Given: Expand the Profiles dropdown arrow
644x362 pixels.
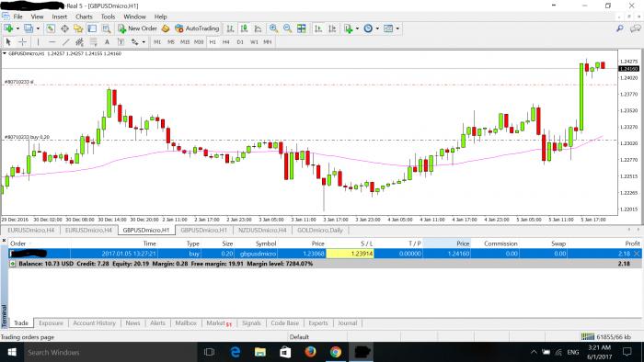Looking at the screenshot, I should (38, 28).
